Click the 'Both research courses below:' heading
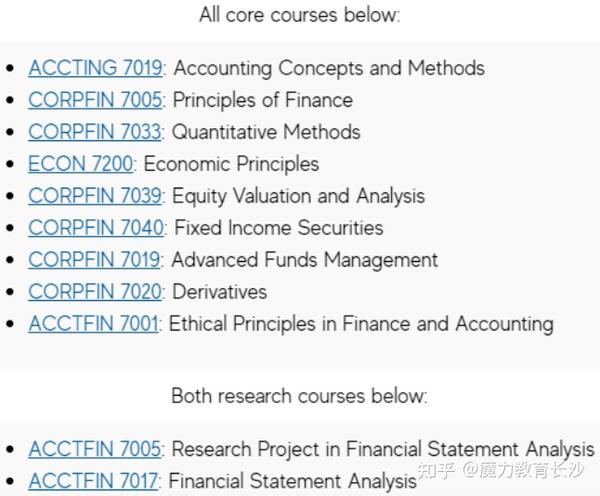 (x=299, y=396)
